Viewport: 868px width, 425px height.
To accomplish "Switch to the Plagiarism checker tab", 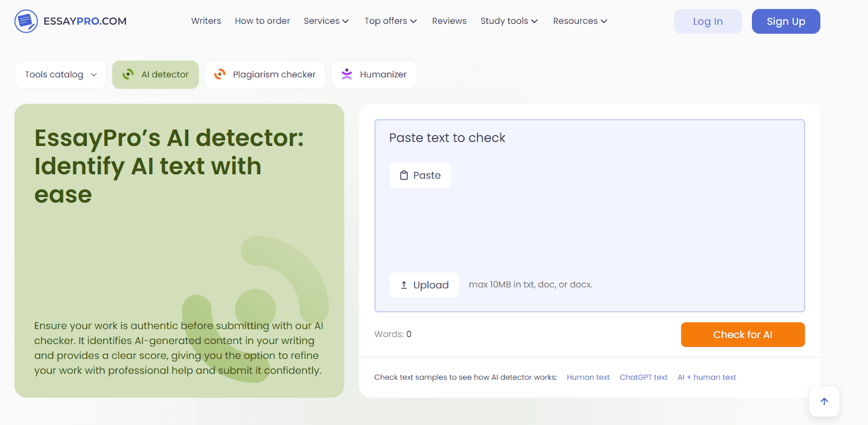I will coord(265,74).
